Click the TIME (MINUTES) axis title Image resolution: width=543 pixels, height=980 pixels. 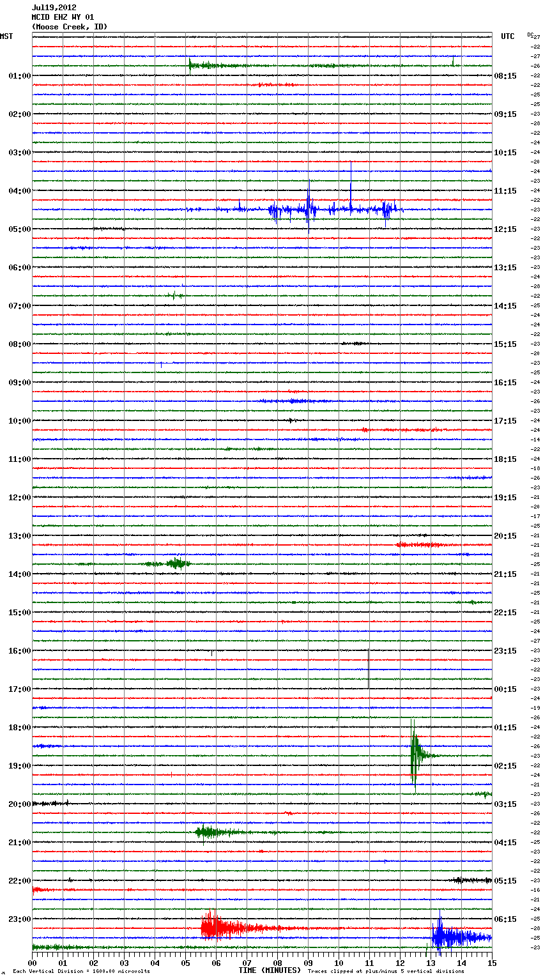(270, 970)
